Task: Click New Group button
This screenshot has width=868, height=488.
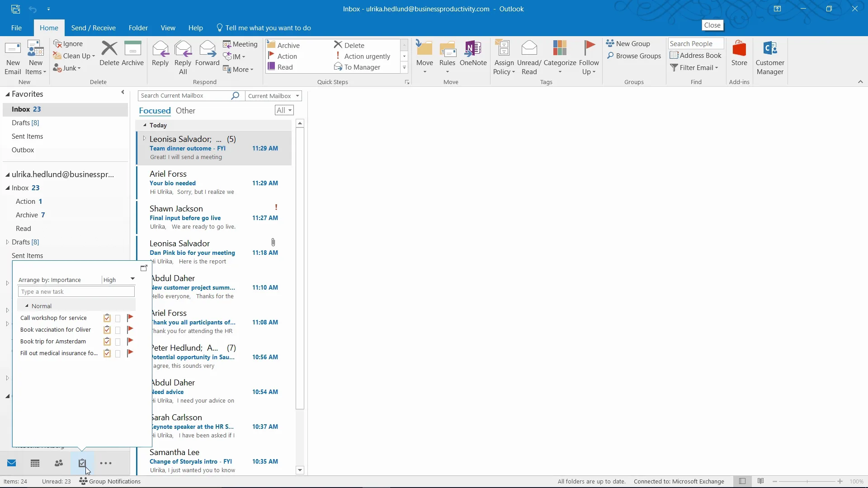Action: (628, 44)
